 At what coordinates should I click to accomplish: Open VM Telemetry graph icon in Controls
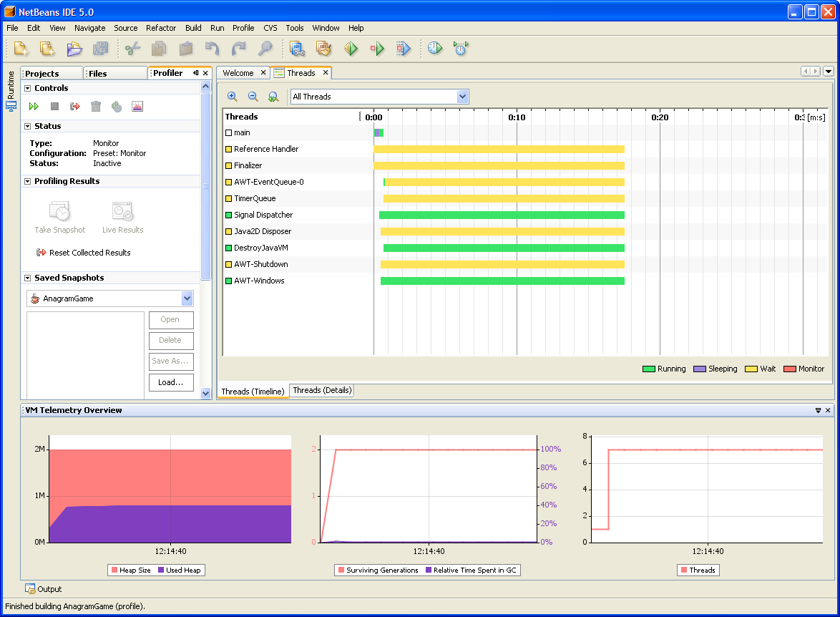pyautogui.click(x=137, y=107)
